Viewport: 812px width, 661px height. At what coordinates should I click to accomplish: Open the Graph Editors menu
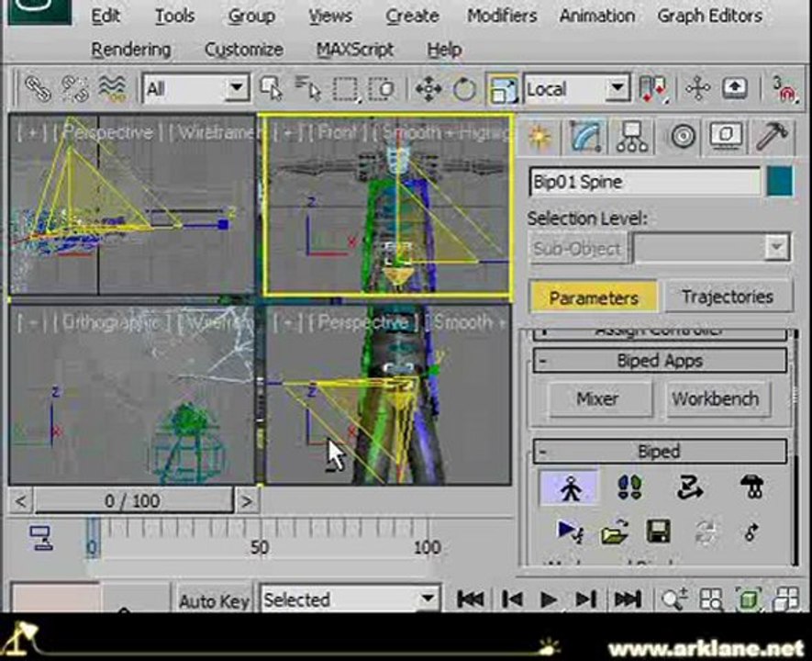[710, 16]
